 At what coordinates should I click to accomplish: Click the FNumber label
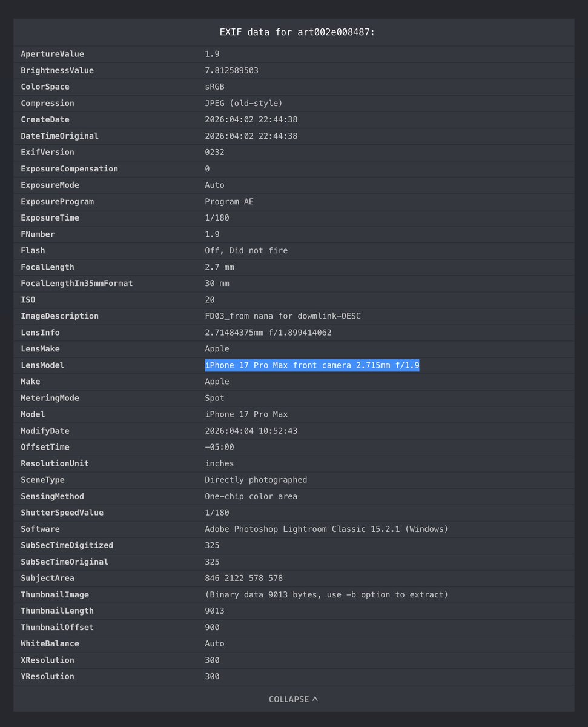coord(38,234)
